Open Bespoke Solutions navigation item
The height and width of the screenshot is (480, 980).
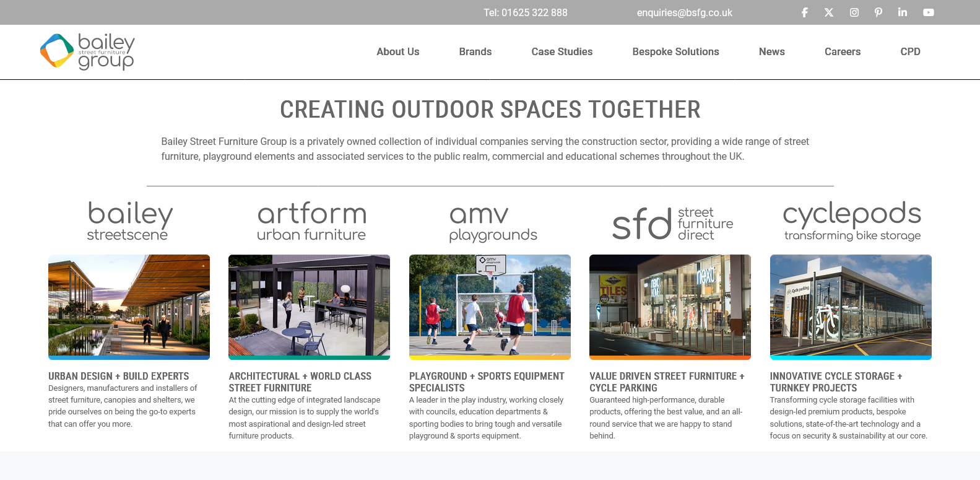(676, 52)
